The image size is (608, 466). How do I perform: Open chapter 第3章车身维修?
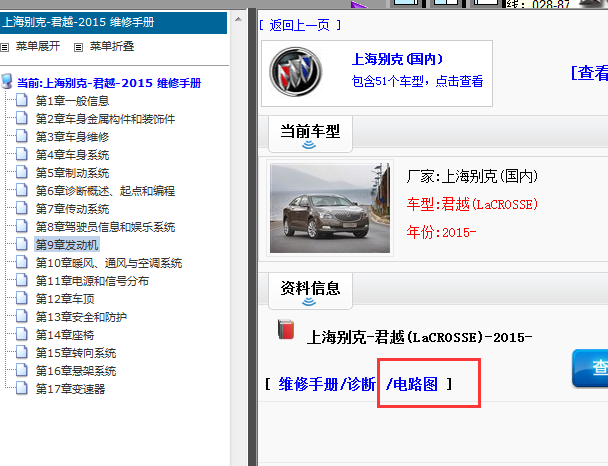[x=73, y=137]
